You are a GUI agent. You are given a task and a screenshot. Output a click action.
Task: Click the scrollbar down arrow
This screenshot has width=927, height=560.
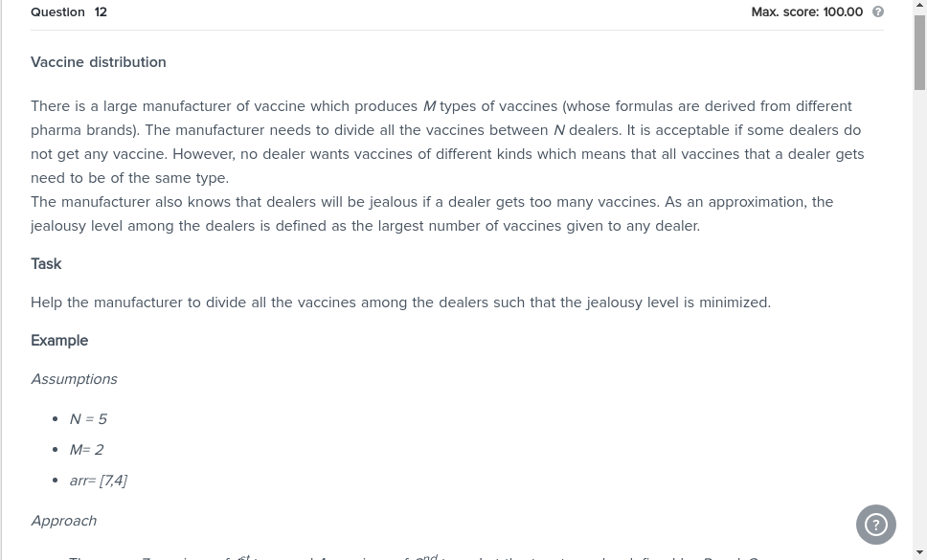click(x=919, y=553)
